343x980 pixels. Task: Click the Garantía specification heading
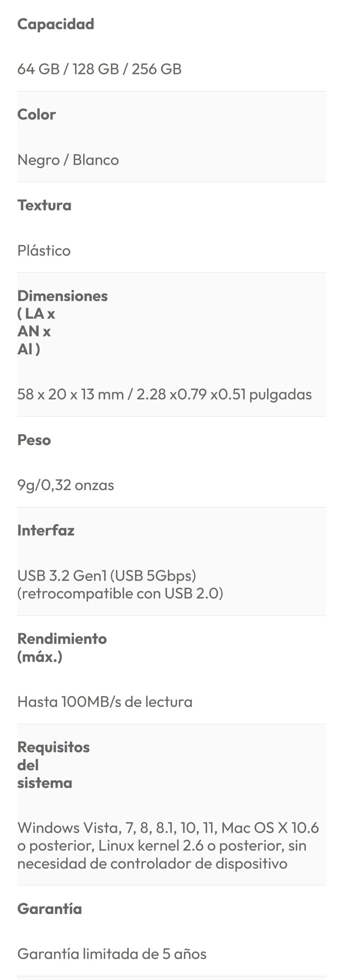point(50,908)
